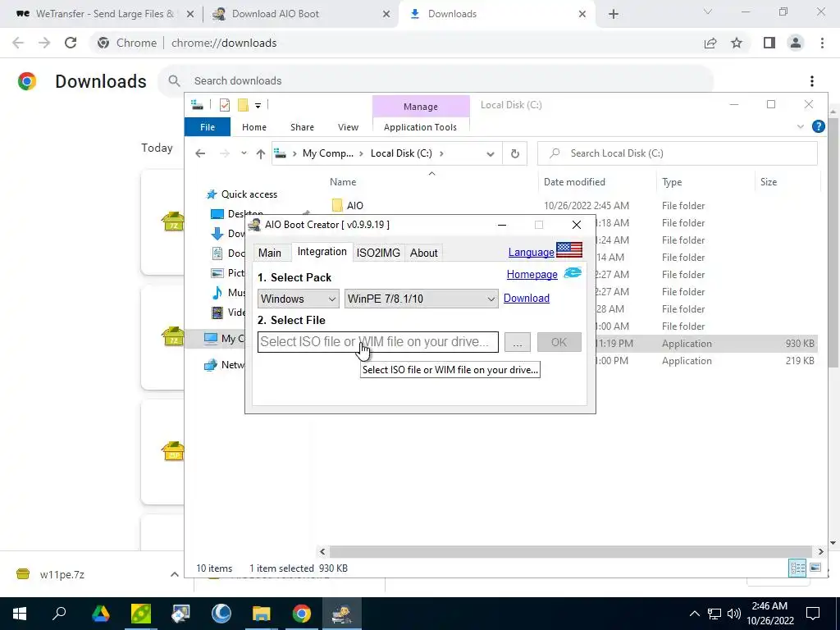This screenshot has height=630, width=840.
Task: Open Chrome tab search chevron
Action: tap(708, 11)
